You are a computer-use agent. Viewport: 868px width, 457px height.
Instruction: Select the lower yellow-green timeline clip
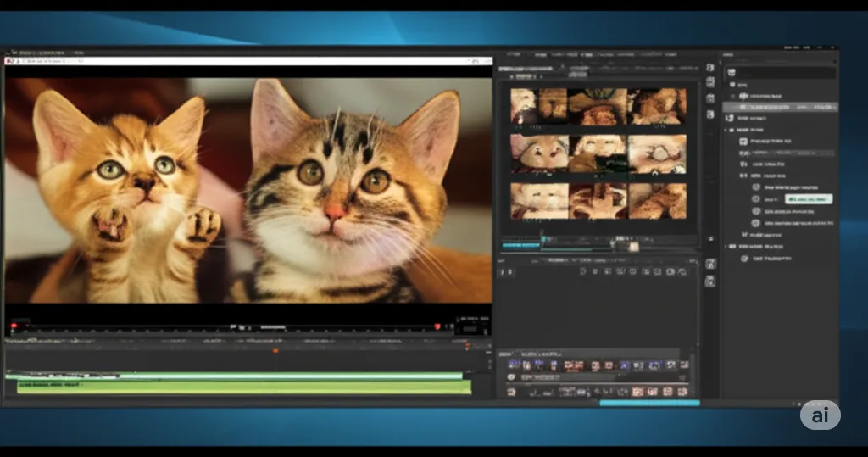[x=244, y=387]
